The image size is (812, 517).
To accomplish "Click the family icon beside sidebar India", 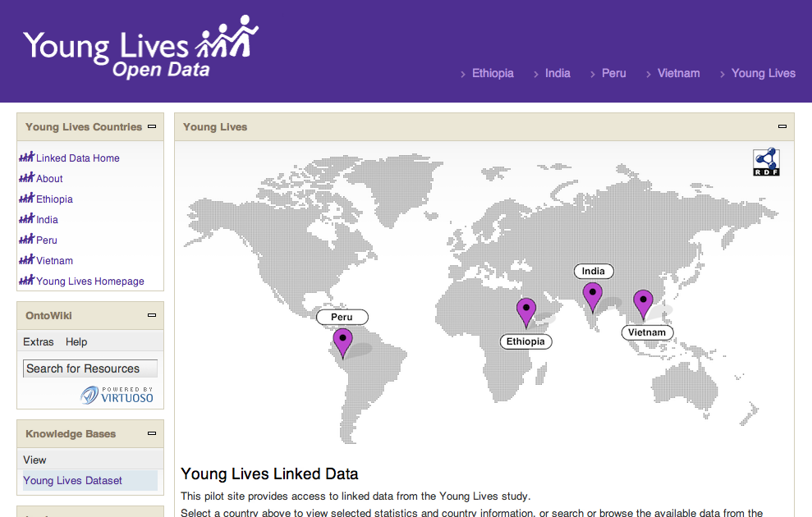I will click(27, 218).
